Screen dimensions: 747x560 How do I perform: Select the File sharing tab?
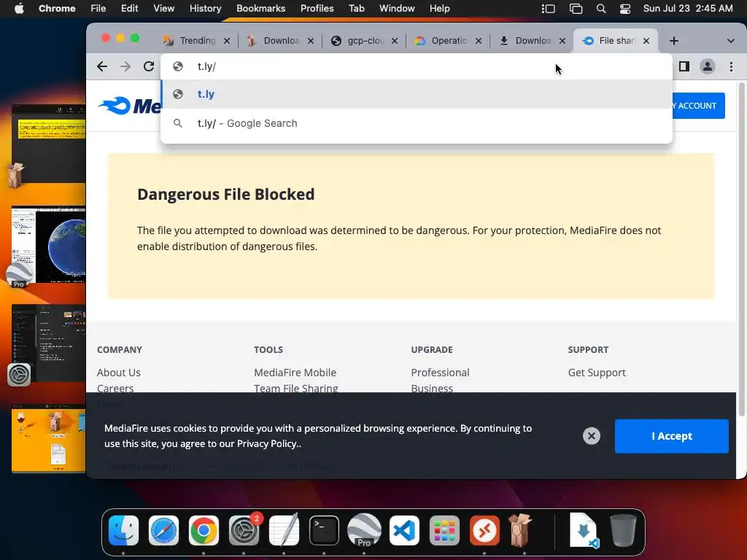click(x=609, y=41)
